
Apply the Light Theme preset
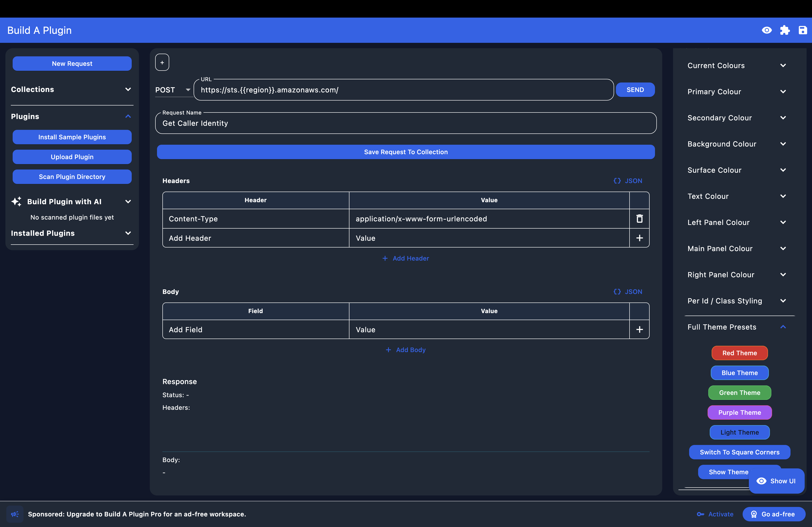click(x=739, y=432)
